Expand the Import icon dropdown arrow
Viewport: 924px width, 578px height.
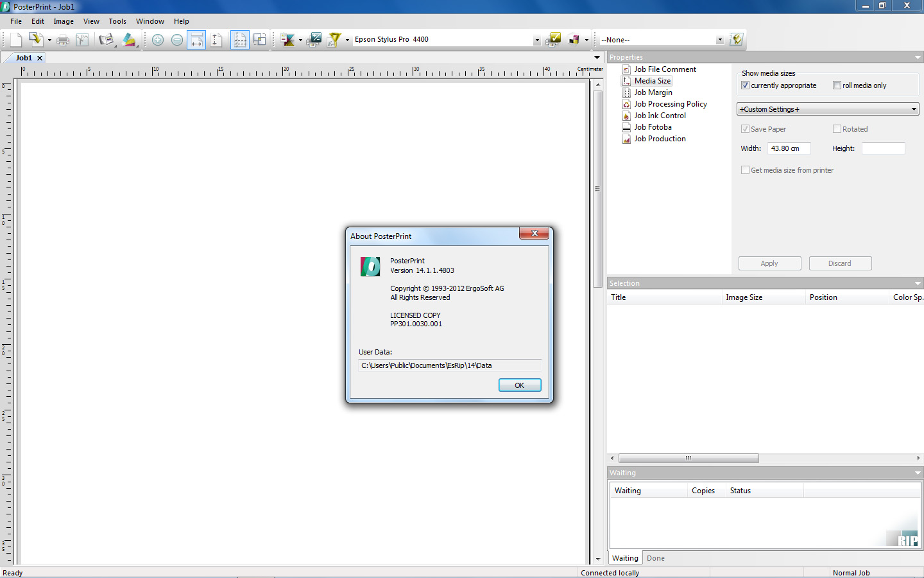[x=49, y=40]
